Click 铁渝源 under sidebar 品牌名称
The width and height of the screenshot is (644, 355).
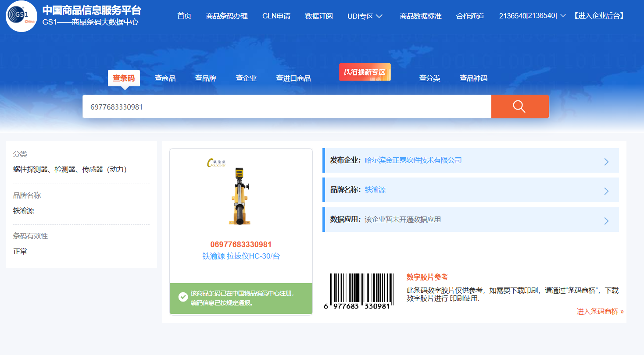(x=24, y=211)
